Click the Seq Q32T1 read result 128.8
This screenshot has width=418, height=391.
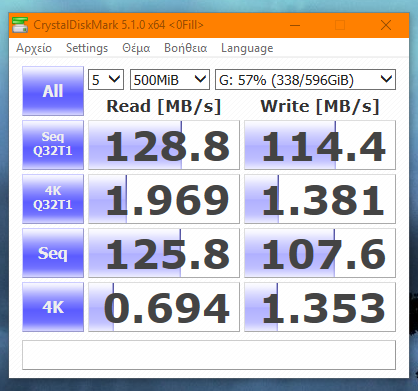(x=164, y=145)
